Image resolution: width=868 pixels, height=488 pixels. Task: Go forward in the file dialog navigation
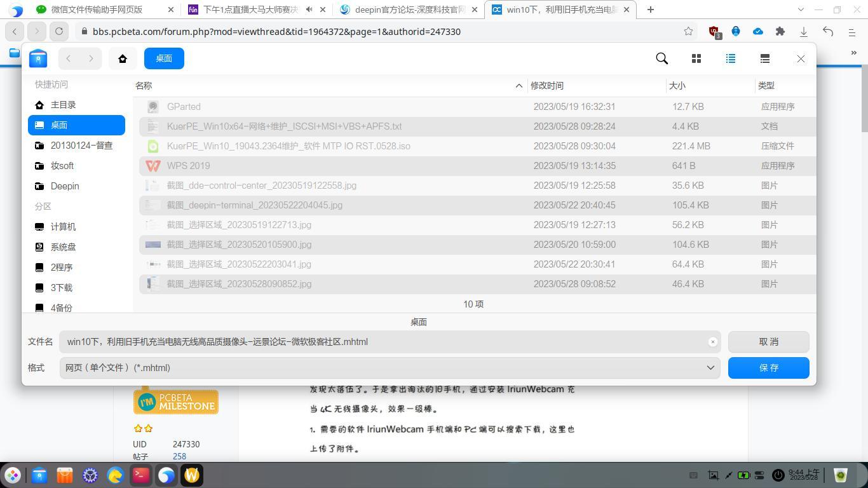[x=91, y=58]
